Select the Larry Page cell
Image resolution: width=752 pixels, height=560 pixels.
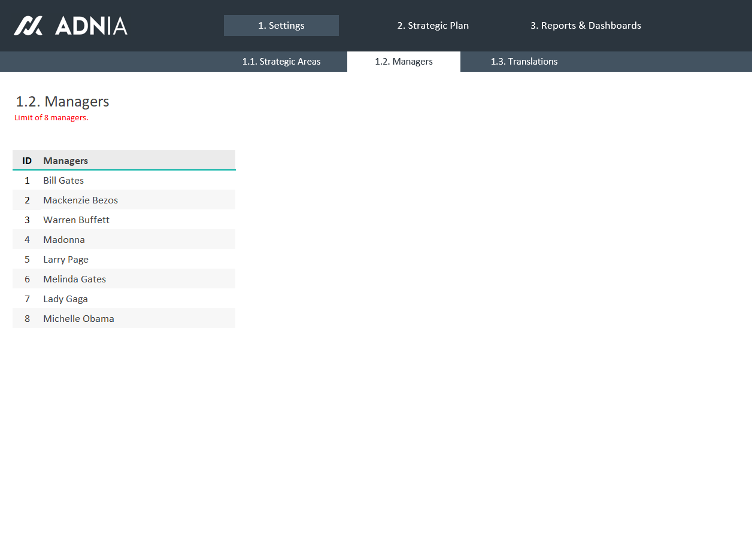click(x=66, y=260)
